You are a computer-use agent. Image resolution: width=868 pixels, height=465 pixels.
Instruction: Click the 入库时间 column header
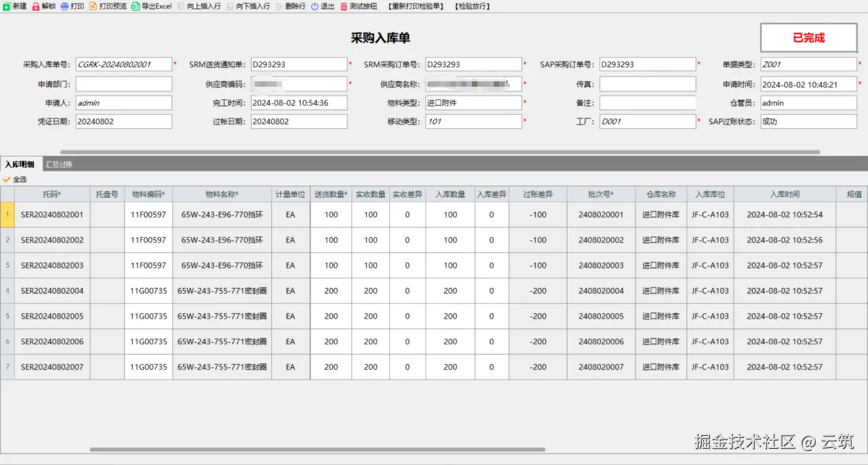coord(785,195)
